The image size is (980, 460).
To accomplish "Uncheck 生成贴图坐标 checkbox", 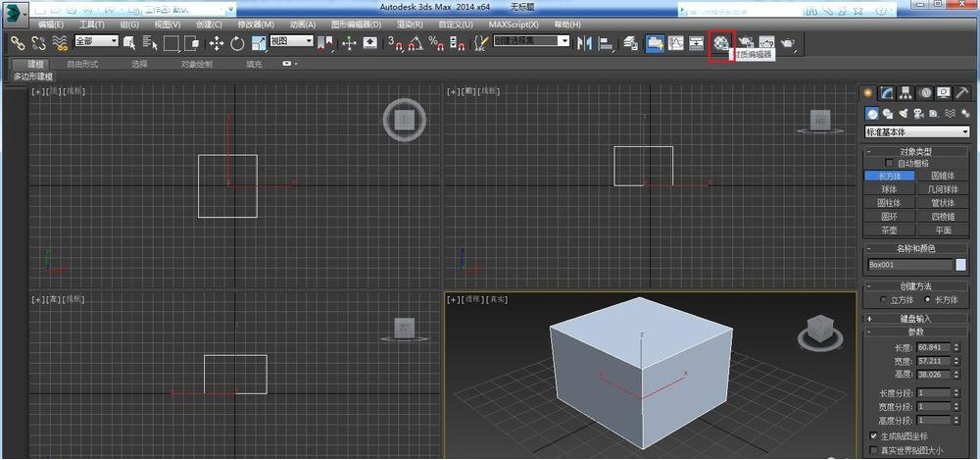I will 873,435.
